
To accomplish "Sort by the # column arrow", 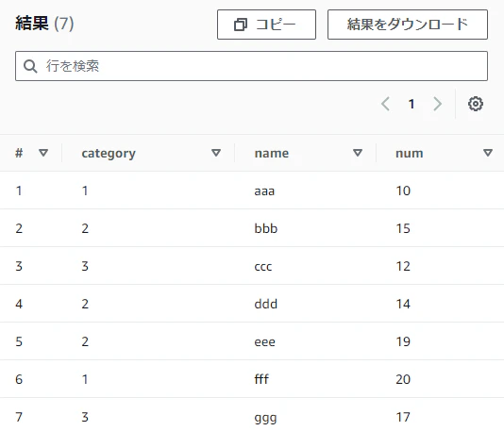I will click(x=43, y=153).
